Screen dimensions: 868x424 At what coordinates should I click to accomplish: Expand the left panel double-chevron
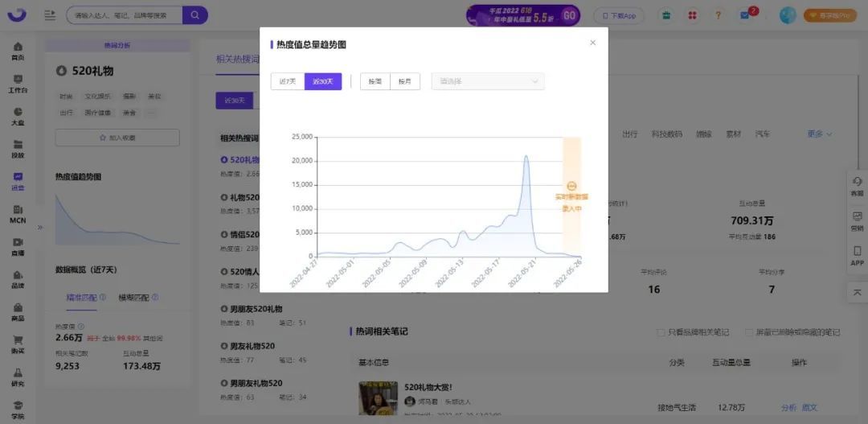coord(39,227)
